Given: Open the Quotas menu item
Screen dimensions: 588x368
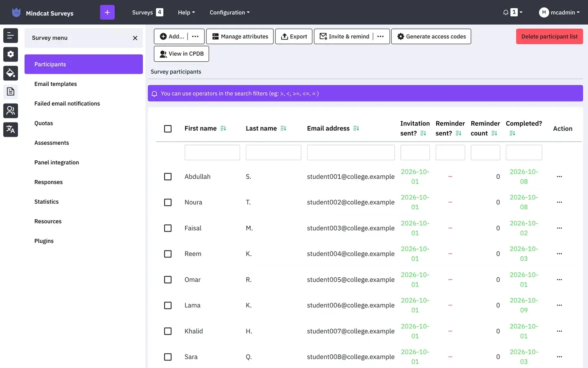Looking at the screenshot, I should (44, 123).
